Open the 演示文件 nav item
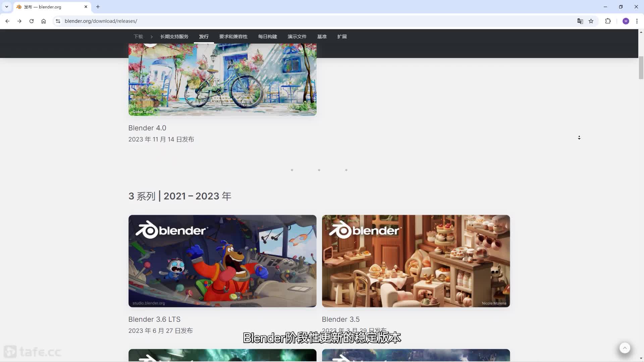Image resolution: width=644 pixels, height=362 pixels. click(297, 37)
